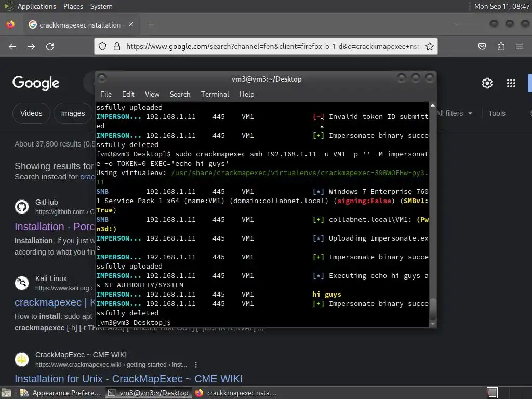Image resolution: width=532 pixels, height=399 pixels.
Task: Click the 'hi guys' output text
Action: pos(326,295)
